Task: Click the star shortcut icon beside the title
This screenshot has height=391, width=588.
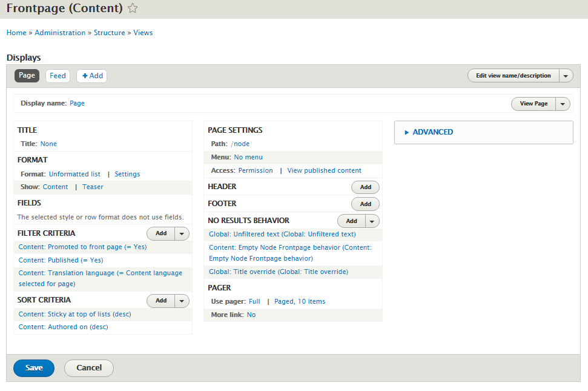Action: click(133, 8)
